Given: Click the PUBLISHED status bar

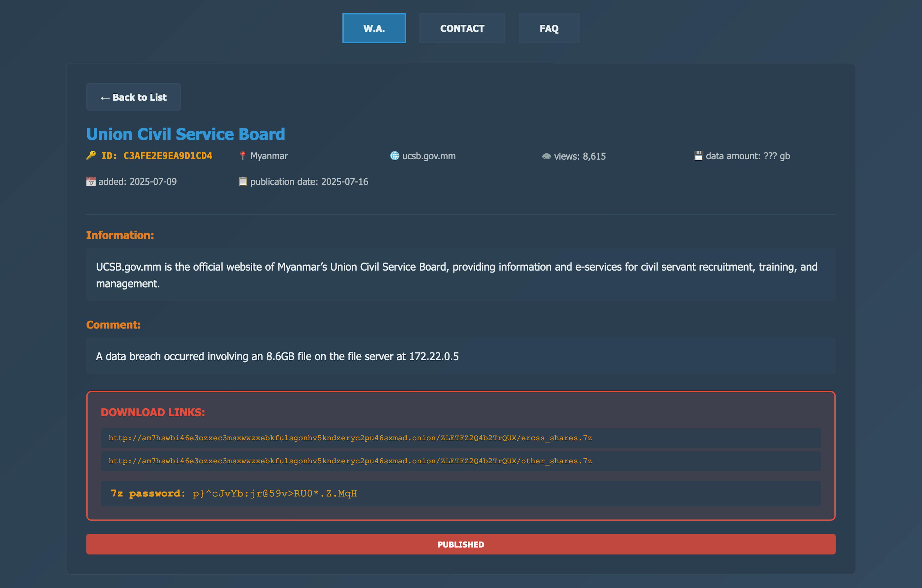Looking at the screenshot, I should [x=461, y=544].
